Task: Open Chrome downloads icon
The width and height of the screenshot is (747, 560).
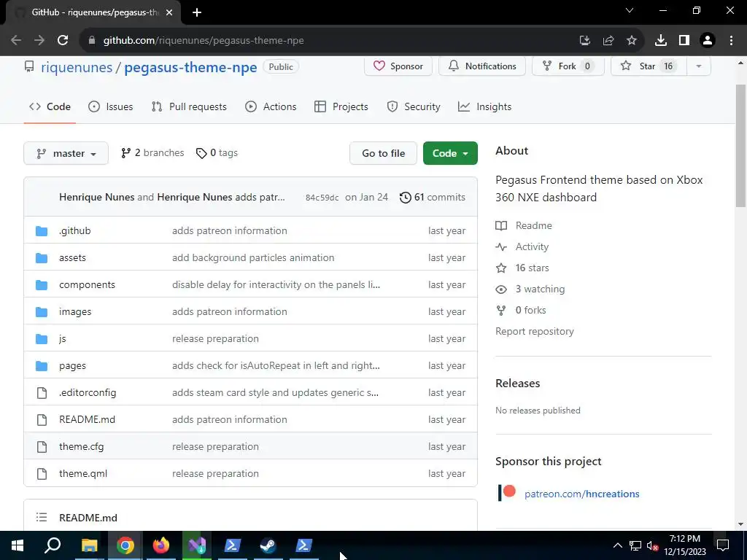Action: pos(661,41)
